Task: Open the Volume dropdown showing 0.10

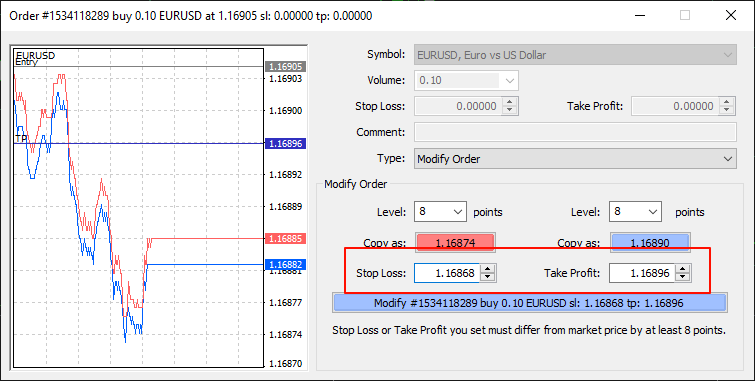Action: pyautogui.click(x=466, y=80)
